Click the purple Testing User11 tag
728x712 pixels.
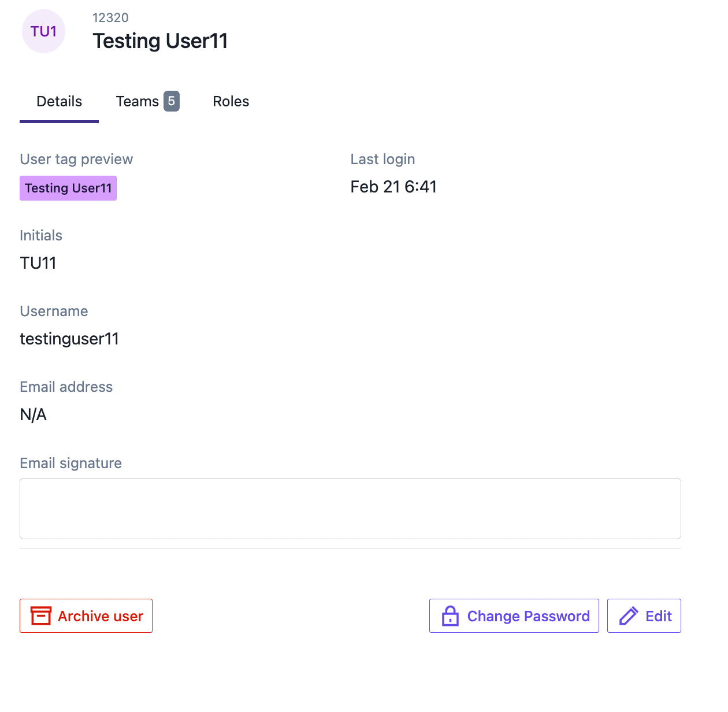pyautogui.click(x=68, y=188)
